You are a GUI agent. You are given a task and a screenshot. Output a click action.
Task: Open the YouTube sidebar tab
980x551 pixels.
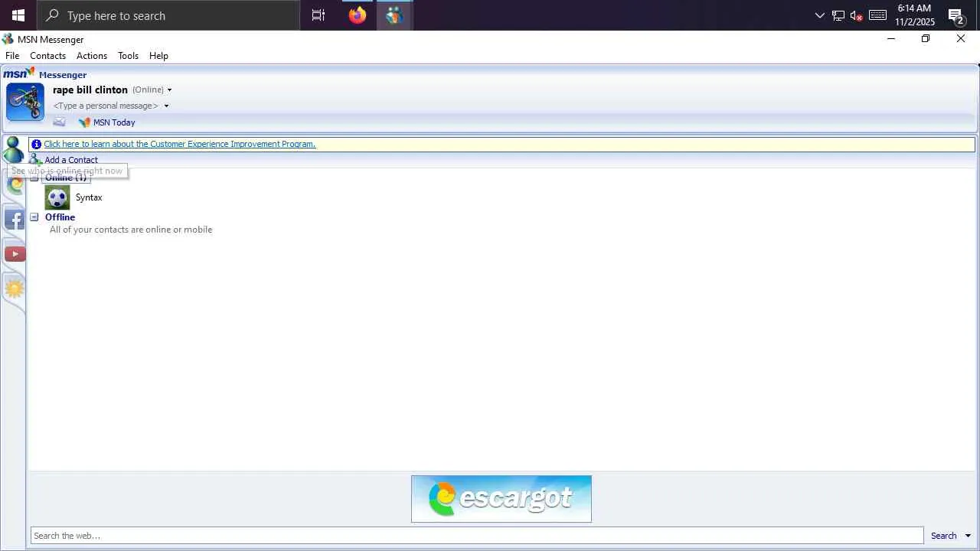point(15,253)
